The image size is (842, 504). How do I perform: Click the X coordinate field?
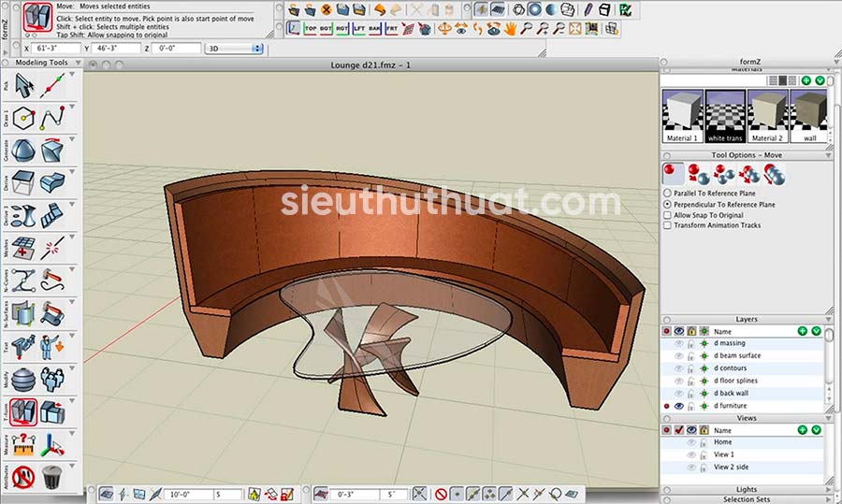coord(55,49)
